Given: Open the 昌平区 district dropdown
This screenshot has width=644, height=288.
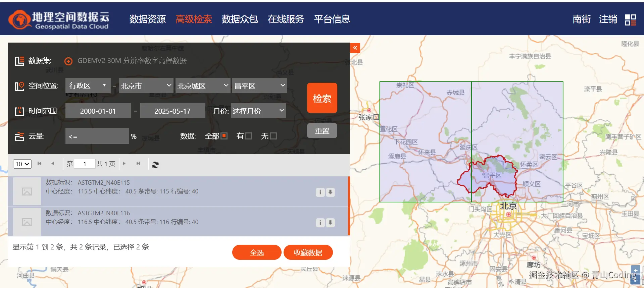Looking at the screenshot, I should tap(260, 85).
